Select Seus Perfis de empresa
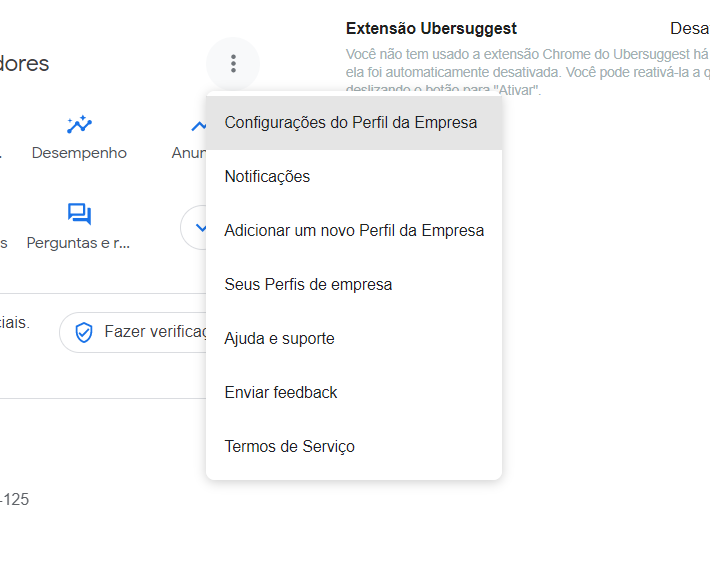 click(354, 284)
